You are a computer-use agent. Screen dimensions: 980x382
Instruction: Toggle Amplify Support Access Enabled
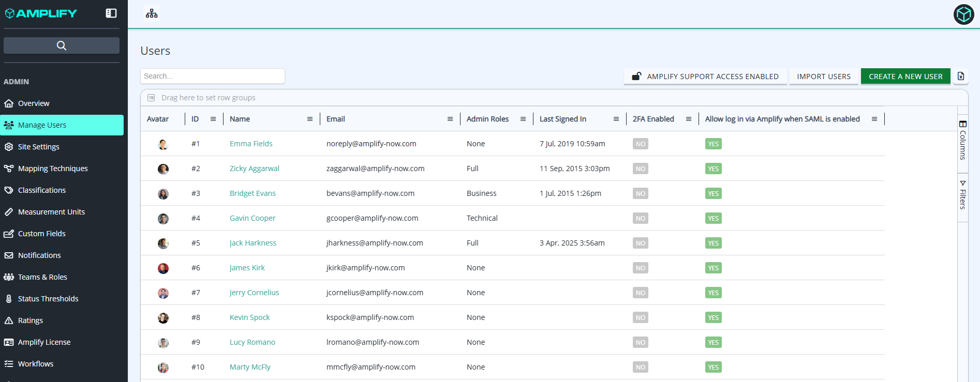click(x=705, y=77)
